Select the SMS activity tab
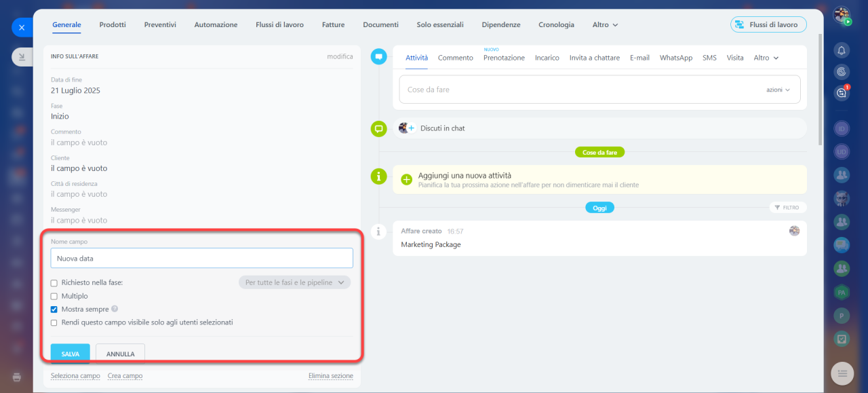This screenshot has width=868, height=393. pos(709,58)
